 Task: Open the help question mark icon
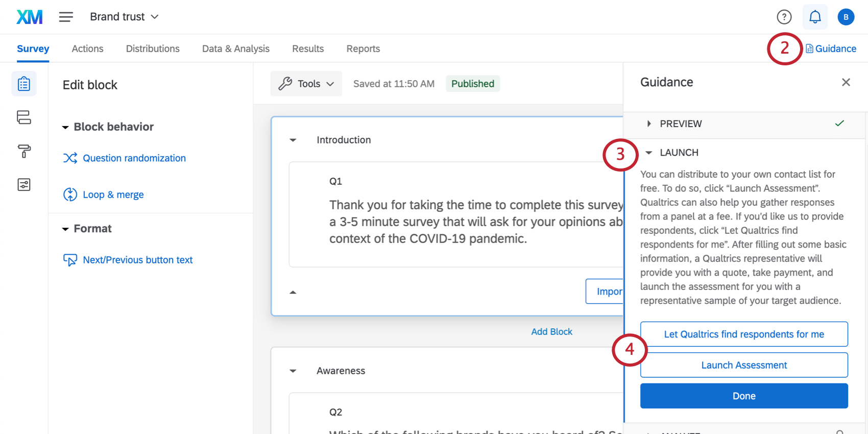pyautogui.click(x=784, y=17)
